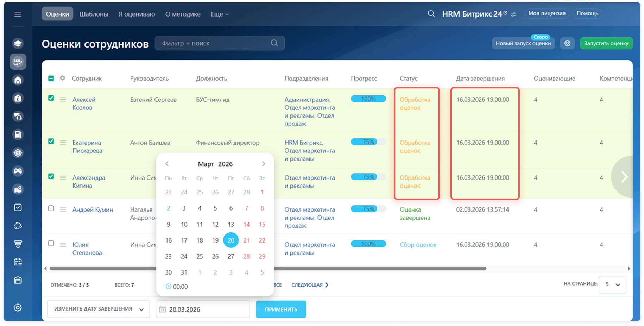644x326 pixels.
Task: Open the graduation cap sidebar icon
Action: pos(18,43)
